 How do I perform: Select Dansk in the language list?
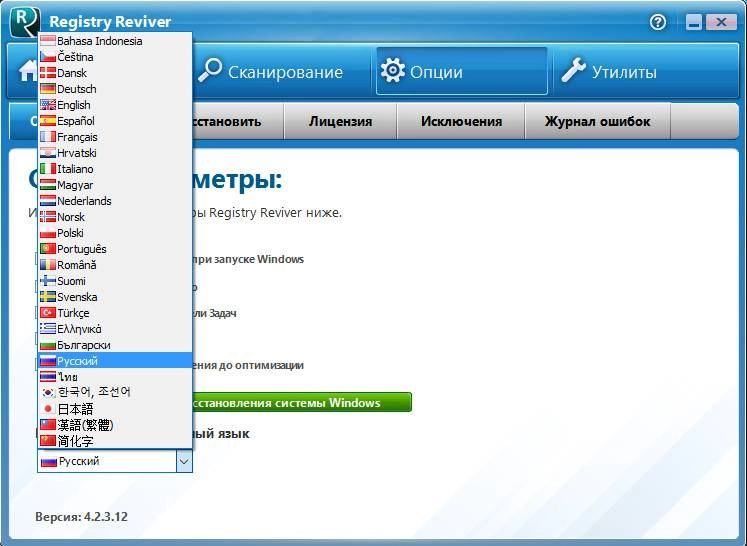pos(115,73)
